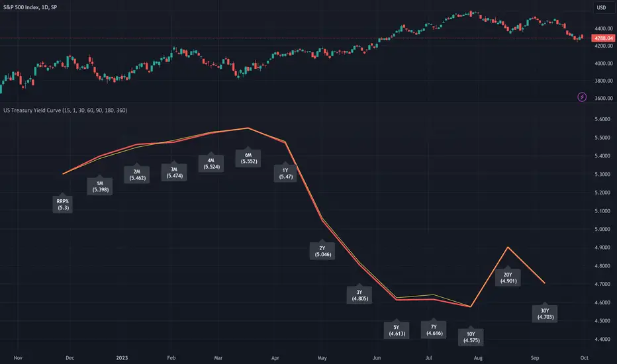Viewport: 617px width, 364px height.
Task: Click the 5.6000 yield scale value
Action: pyautogui.click(x=602, y=119)
